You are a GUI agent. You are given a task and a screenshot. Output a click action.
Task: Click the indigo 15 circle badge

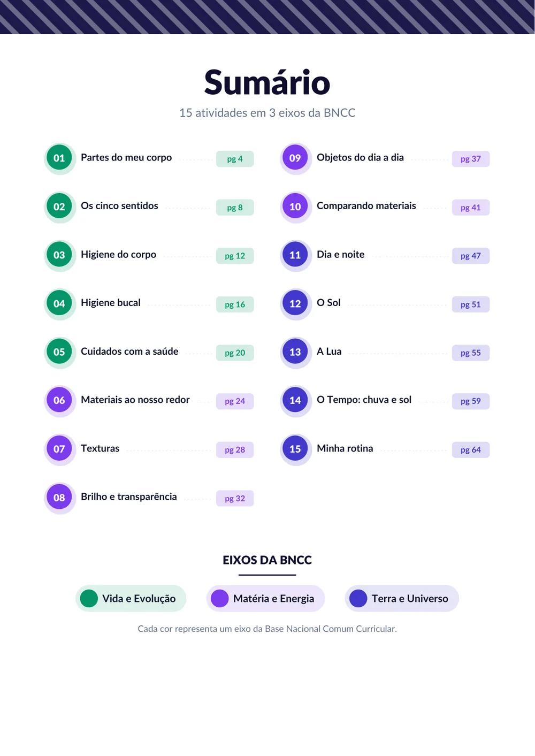(295, 449)
